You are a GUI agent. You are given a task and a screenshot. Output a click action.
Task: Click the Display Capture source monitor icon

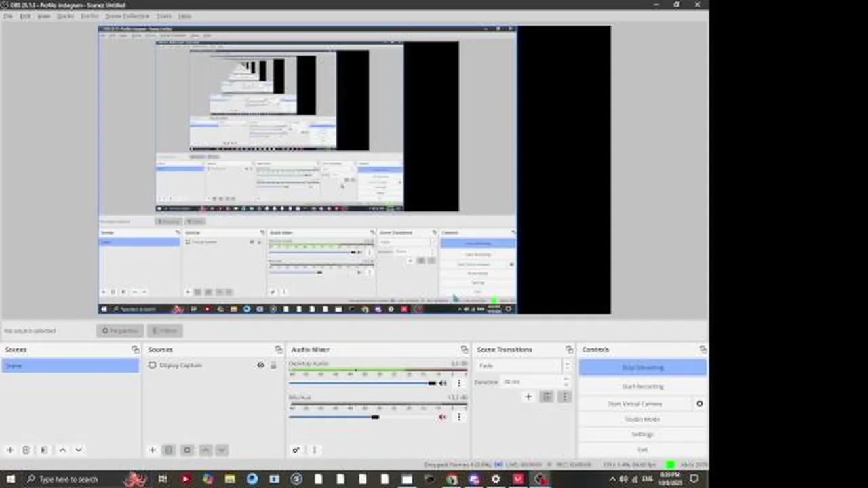point(153,365)
